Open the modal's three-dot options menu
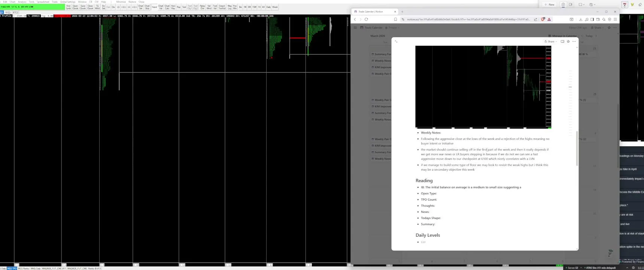Viewport: 644px width, 270px height. 574,41
